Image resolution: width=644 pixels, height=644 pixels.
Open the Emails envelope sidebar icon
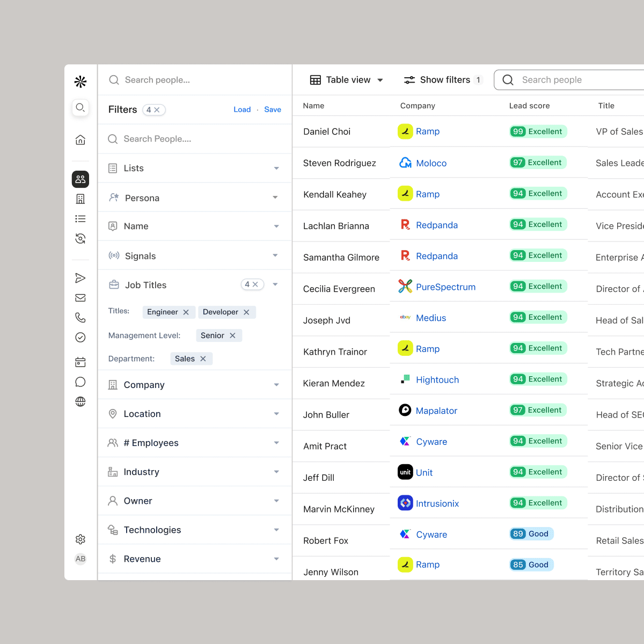[80, 298]
